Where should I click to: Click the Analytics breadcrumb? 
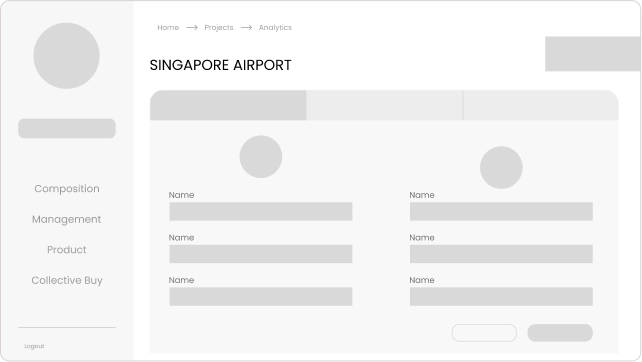(275, 27)
